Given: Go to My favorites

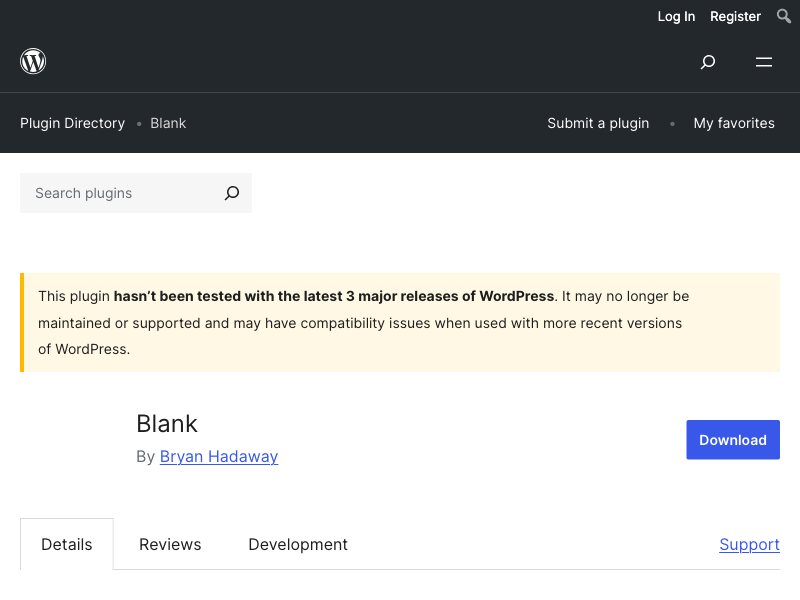Looking at the screenshot, I should 734,123.
